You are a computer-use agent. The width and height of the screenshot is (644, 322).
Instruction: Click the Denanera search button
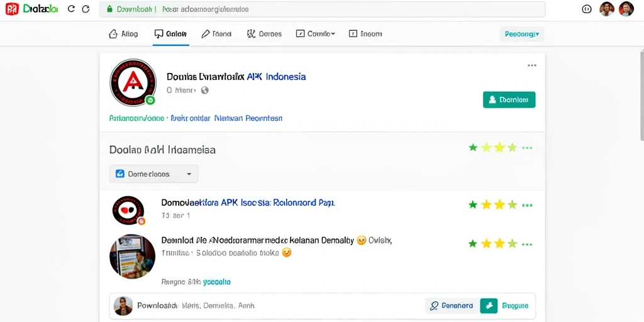point(452,306)
